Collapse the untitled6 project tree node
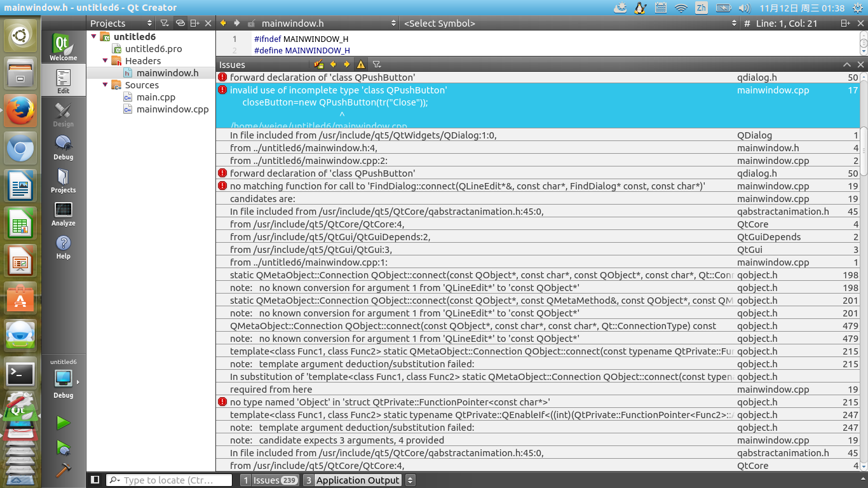 click(94, 36)
